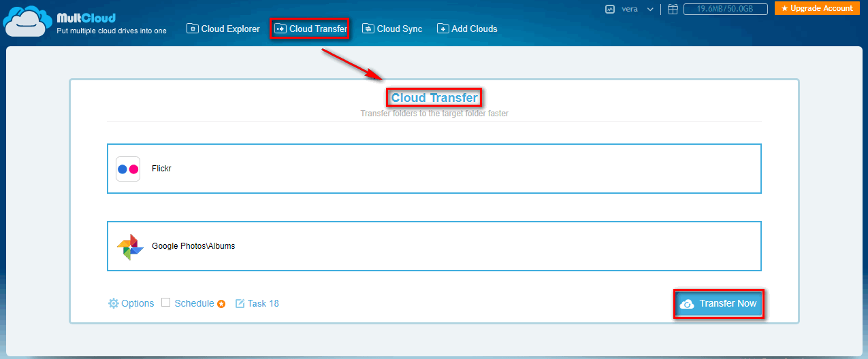The image size is (868, 359).
Task: Enable the Schedule checkbox
Action: pos(165,303)
